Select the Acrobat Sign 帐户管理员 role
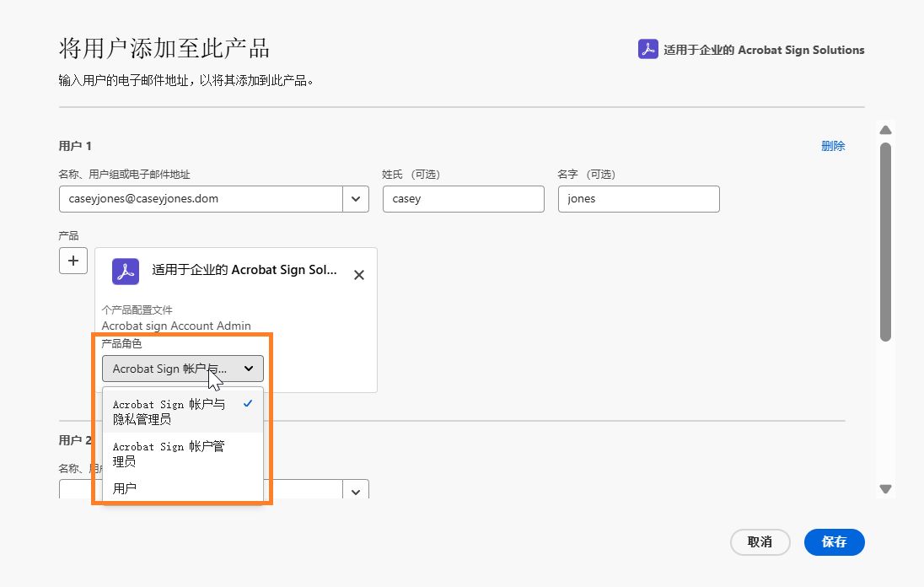 pyautogui.click(x=168, y=454)
